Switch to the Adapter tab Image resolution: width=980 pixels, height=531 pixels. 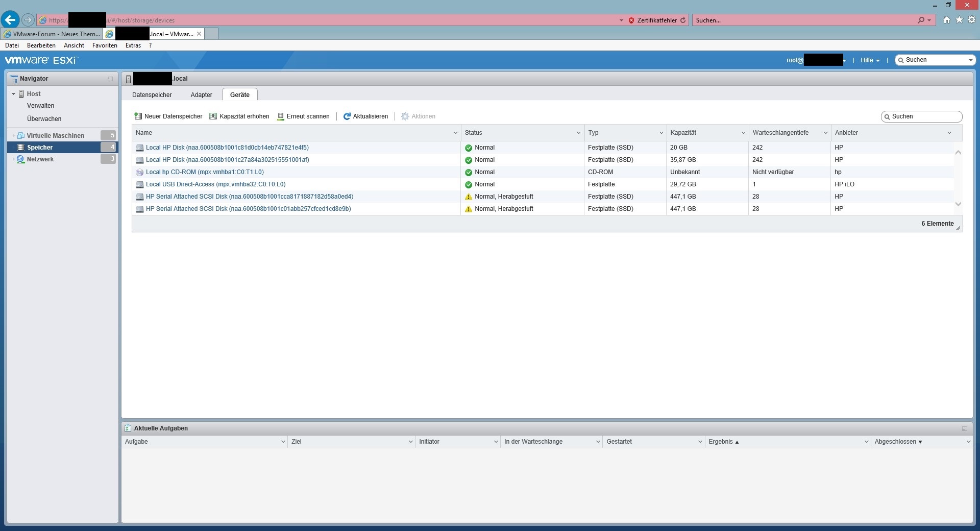pos(201,94)
